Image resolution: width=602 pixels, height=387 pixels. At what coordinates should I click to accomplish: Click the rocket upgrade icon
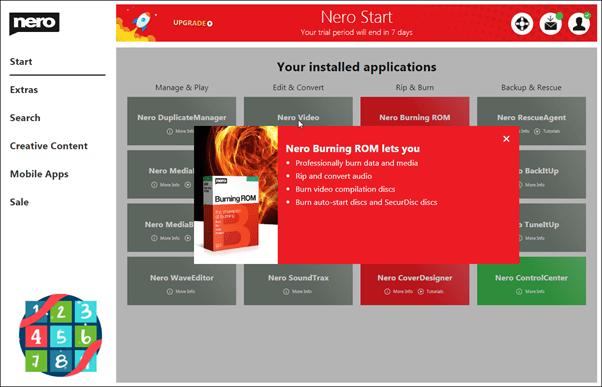click(141, 22)
